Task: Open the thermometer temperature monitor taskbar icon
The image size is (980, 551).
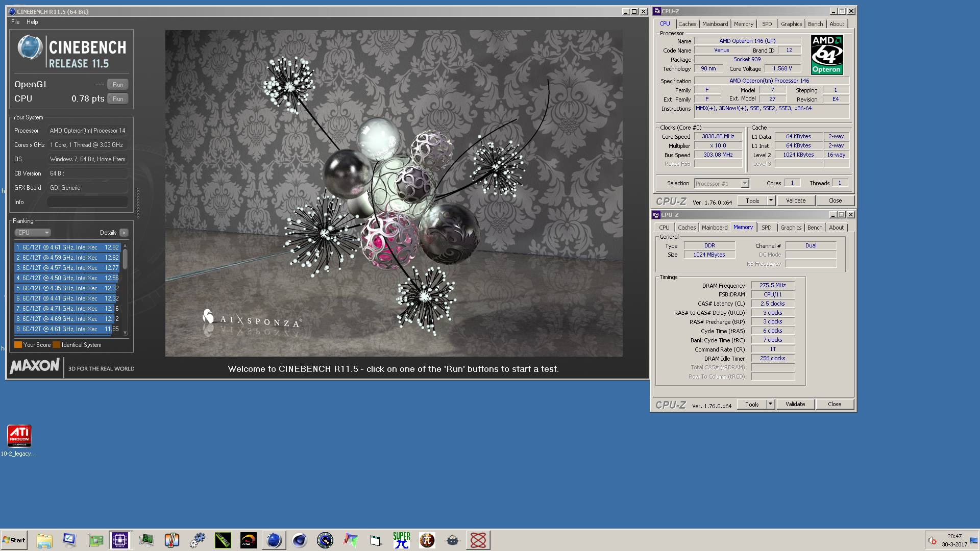Action: coord(172,540)
